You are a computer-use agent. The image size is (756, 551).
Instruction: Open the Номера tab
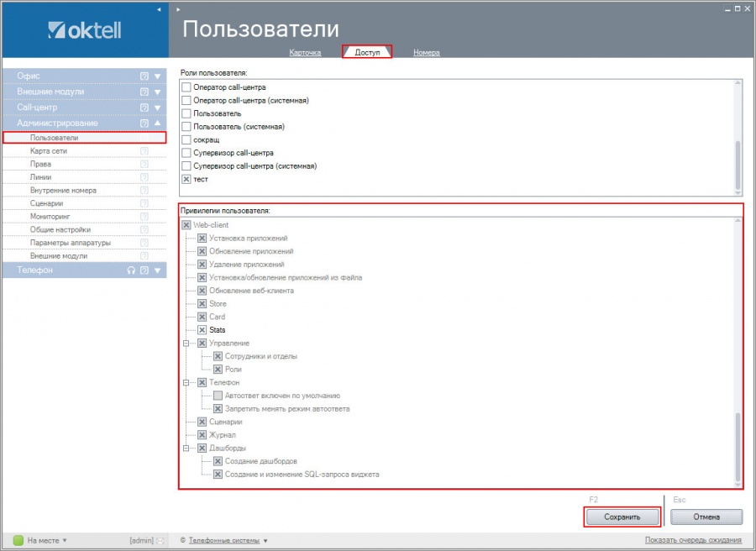click(426, 53)
